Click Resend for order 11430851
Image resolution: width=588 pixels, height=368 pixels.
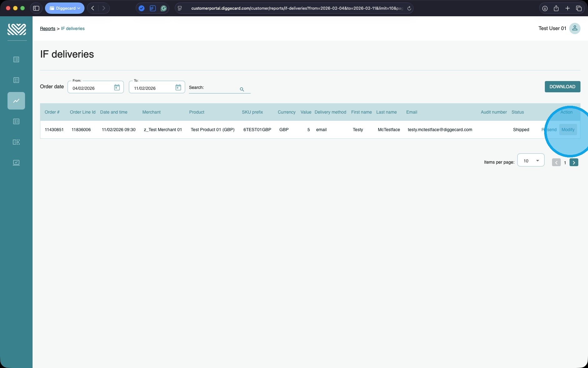coord(549,130)
